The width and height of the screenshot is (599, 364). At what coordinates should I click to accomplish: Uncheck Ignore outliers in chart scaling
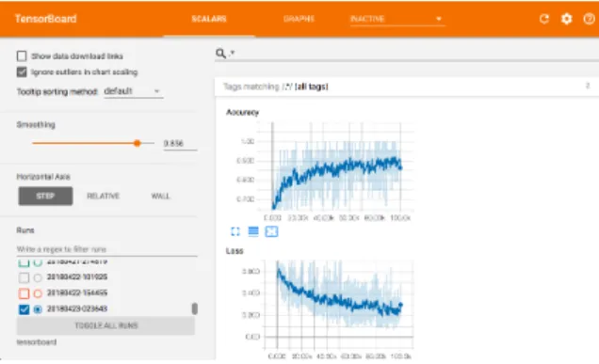[x=22, y=71]
